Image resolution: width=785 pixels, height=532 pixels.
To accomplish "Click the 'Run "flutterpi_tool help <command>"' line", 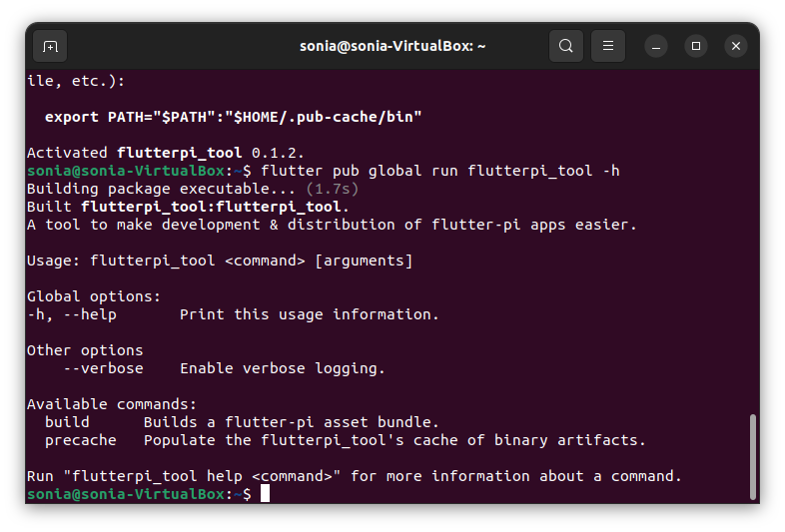I will 354,476.
